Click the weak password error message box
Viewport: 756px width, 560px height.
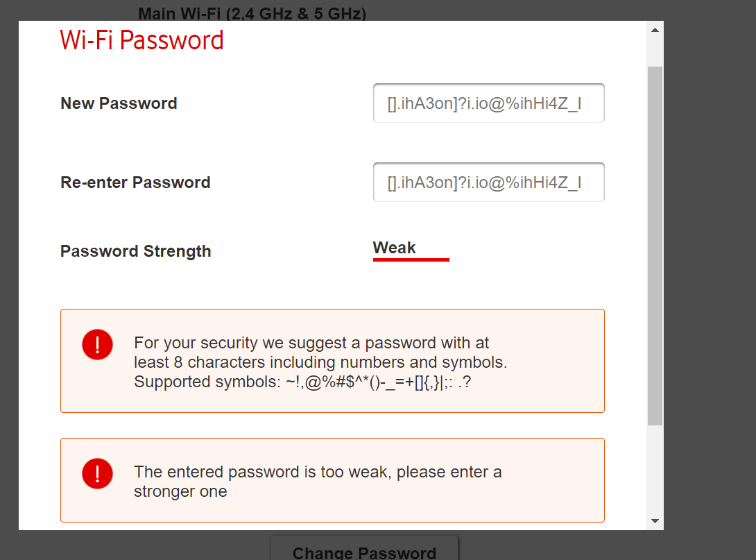333,480
